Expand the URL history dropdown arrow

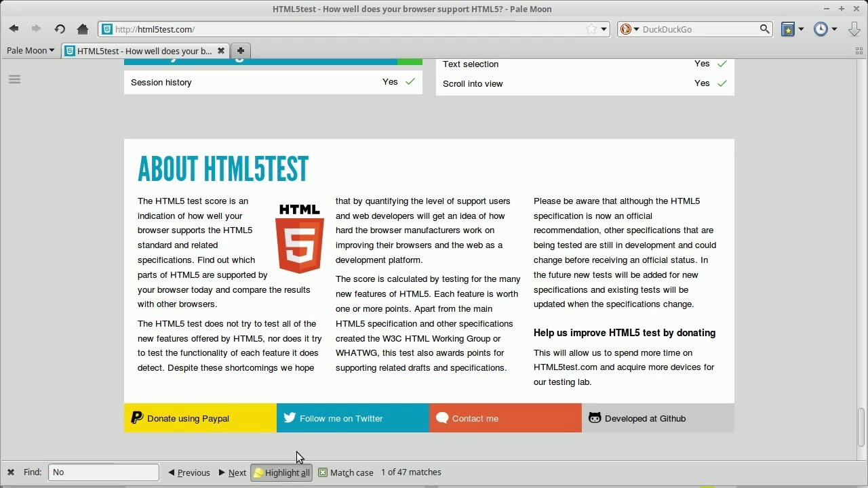tap(604, 29)
